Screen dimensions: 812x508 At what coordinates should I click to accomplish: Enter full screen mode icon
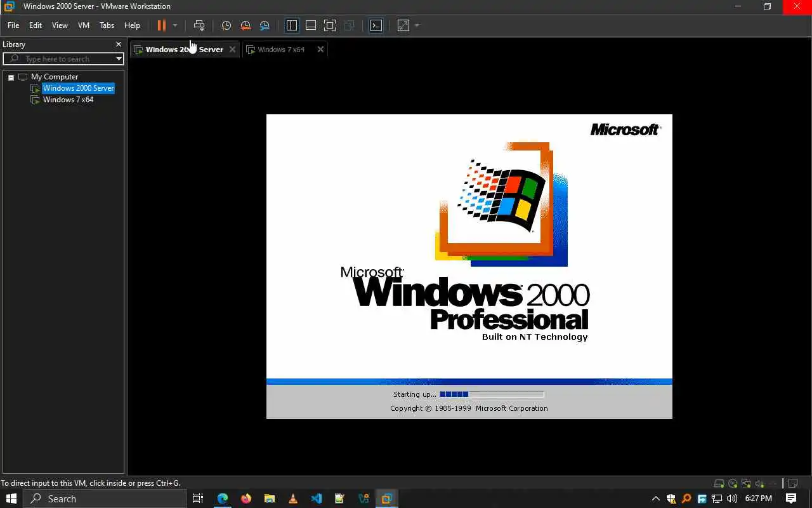pyautogui.click(x=330, y=25)
